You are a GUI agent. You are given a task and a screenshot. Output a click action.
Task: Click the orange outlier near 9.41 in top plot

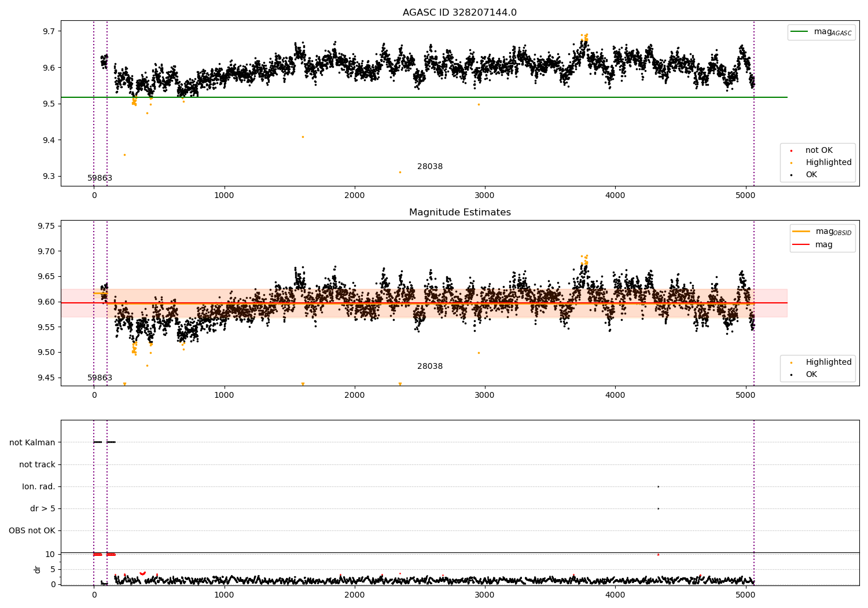(303, 137)
